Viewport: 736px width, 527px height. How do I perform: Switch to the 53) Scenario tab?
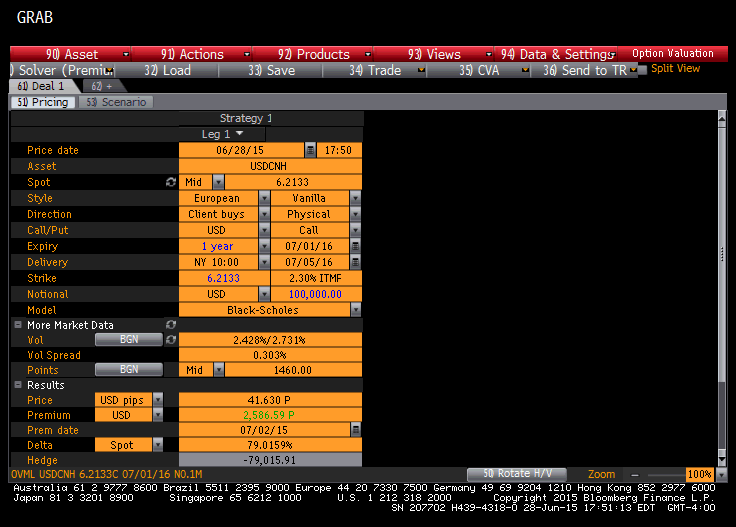(116, 102)
